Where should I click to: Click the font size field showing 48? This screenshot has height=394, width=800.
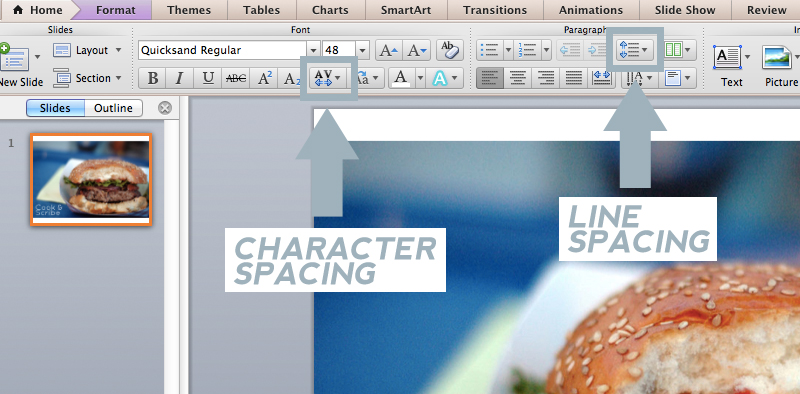tap(339, 50)
